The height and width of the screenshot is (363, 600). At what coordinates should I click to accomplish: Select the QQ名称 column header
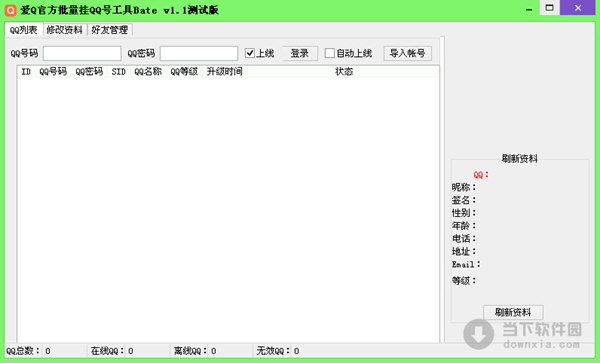[x=148, y=72]
